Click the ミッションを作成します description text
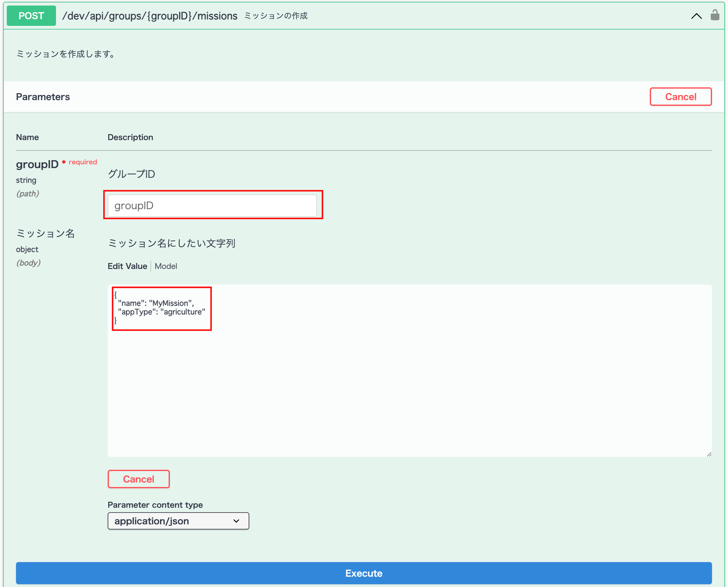Image resolution: width=728 pixels, height=587 pixels. point(66,54)
